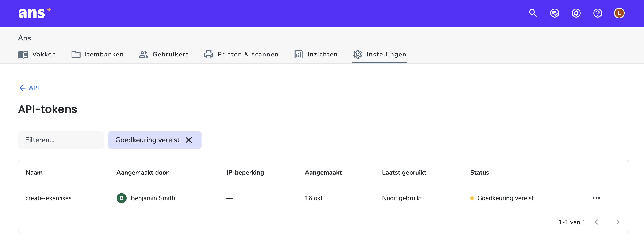Go to next page chevron

tap(618, 222)
